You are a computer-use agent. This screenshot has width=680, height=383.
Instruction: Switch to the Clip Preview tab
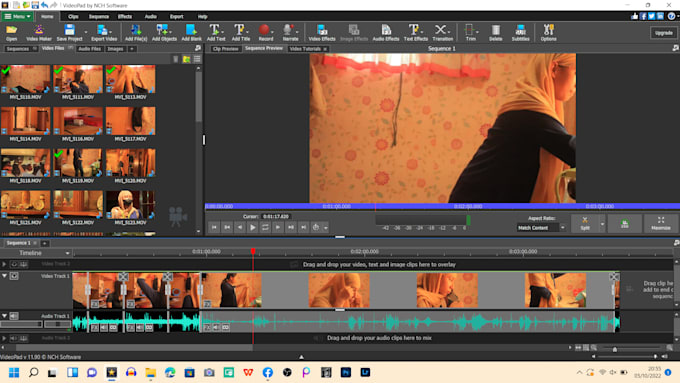225,49
